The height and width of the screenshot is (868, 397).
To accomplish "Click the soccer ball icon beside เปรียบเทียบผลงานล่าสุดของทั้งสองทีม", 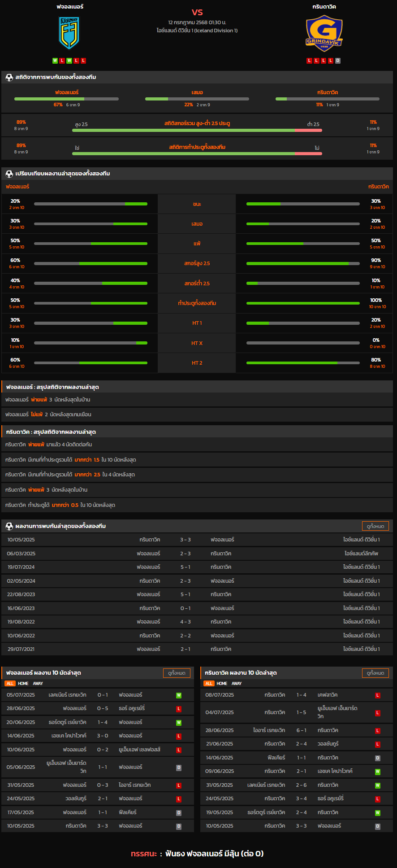I will 9,174.
